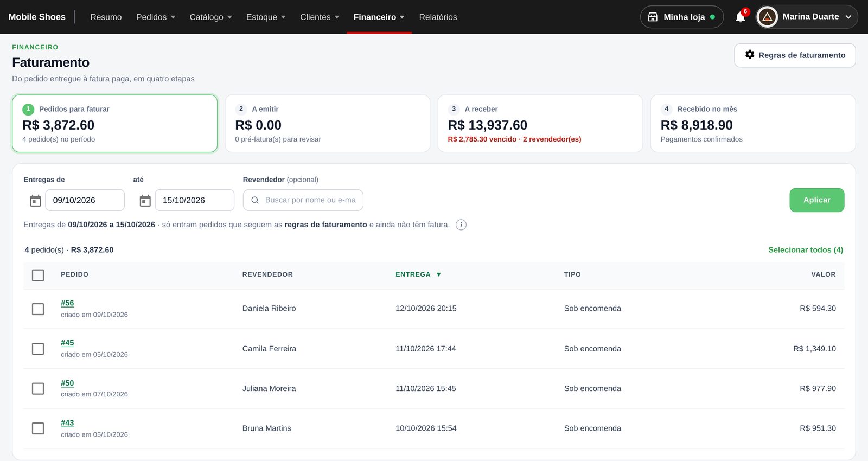Click Marina Duarte's avatar icon
Screen dimensions: 868x461
[x=767, y=17]
